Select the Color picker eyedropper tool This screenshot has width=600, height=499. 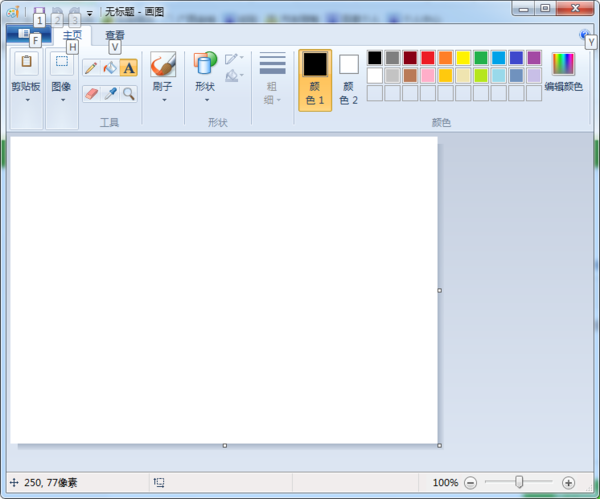coord(110,94)
